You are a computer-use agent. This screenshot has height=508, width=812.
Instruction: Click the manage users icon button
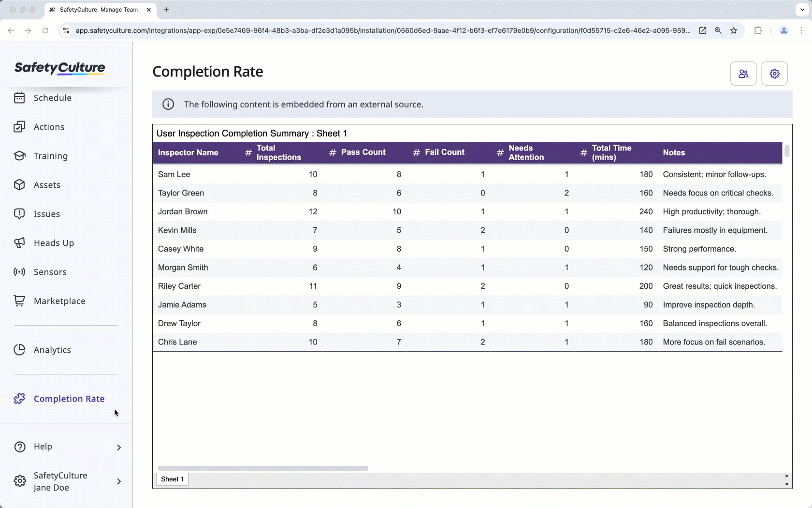(743, 74)
